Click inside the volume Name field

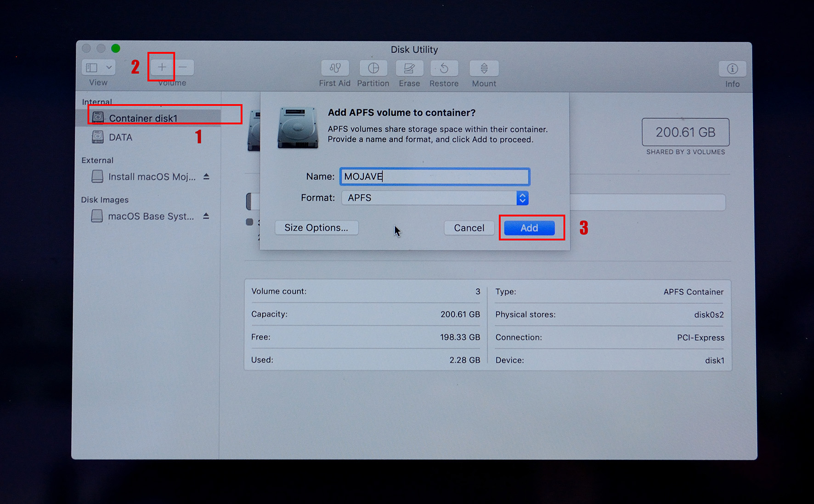point(434,176)
